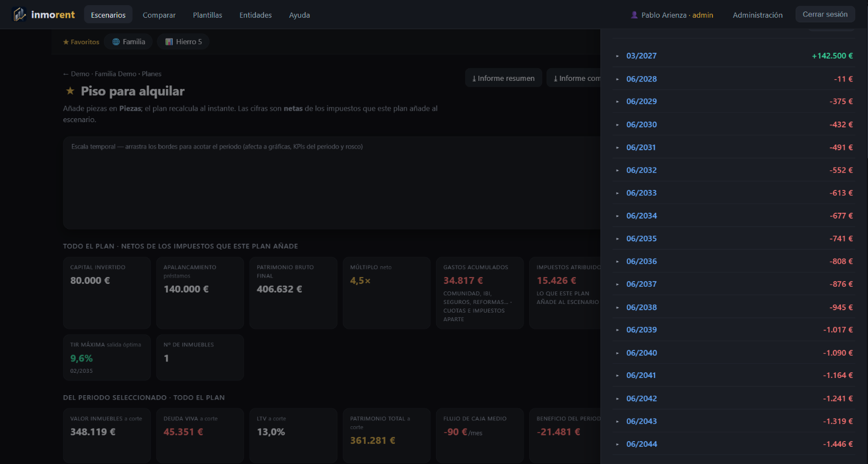Expand the 06/2039 row

[x=733, y=330]
